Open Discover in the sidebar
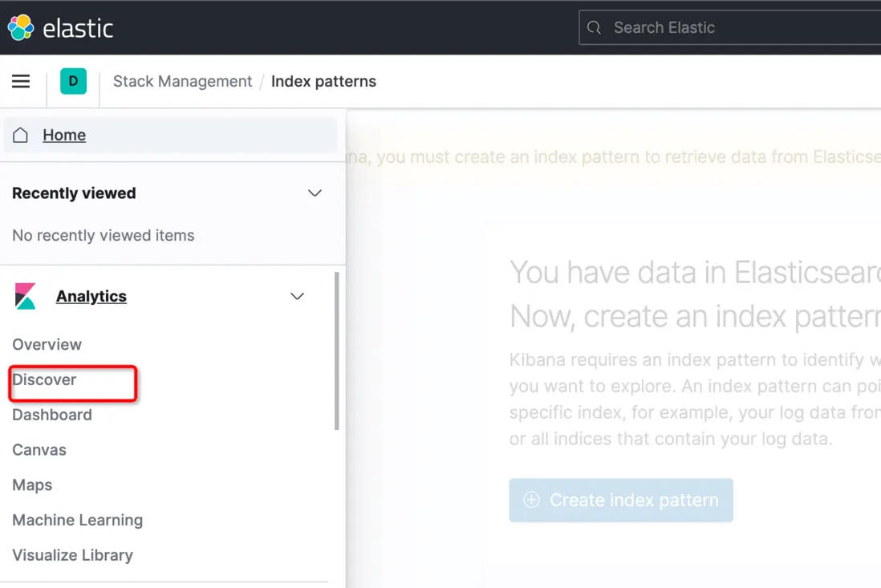 pos(44,379)
